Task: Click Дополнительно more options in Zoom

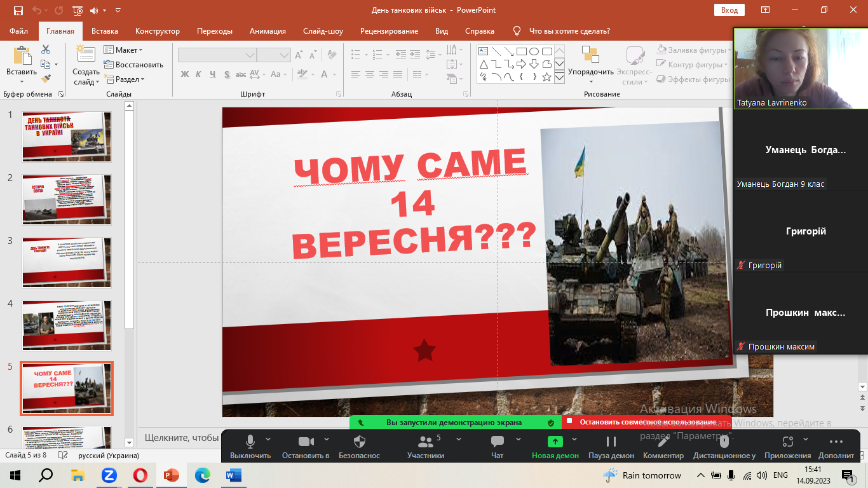Action: coord(836,447)
